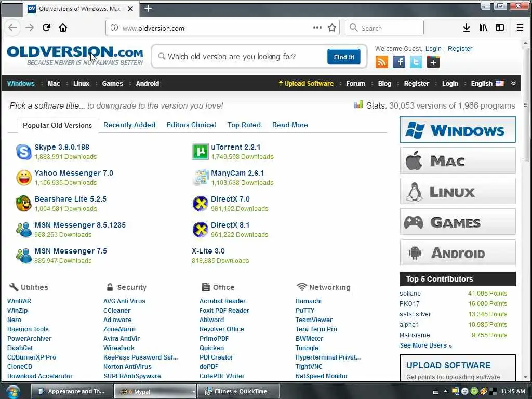The width and height of the screenshot is (532, 399).
Task: Switch to Recently Added tab
Action: point(129,125)
